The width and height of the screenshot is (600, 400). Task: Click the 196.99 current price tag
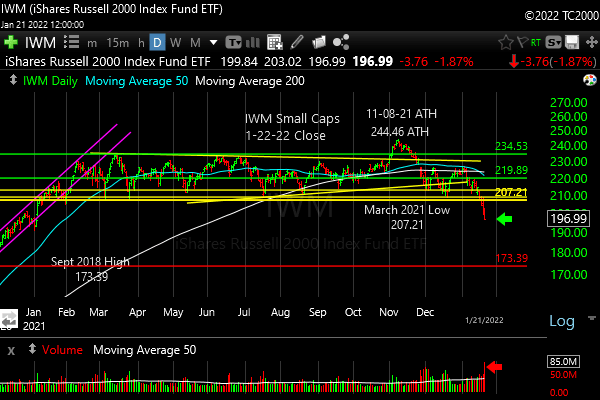click(x=569, y=219)
